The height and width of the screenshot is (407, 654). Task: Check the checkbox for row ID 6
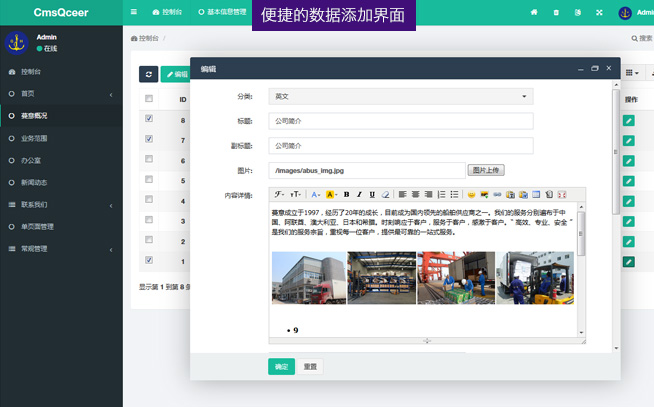(x=149, y=159)
